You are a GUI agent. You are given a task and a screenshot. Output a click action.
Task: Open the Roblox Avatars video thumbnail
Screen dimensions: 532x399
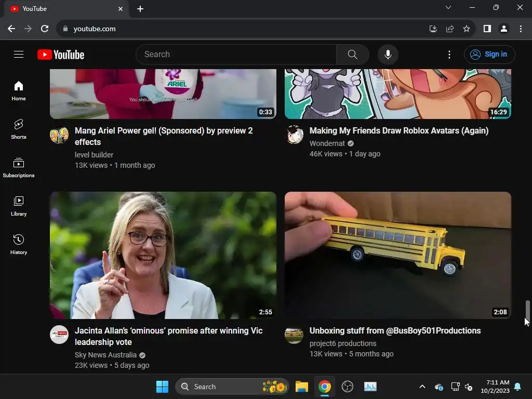pyautogui.click(x=397, y=94)
